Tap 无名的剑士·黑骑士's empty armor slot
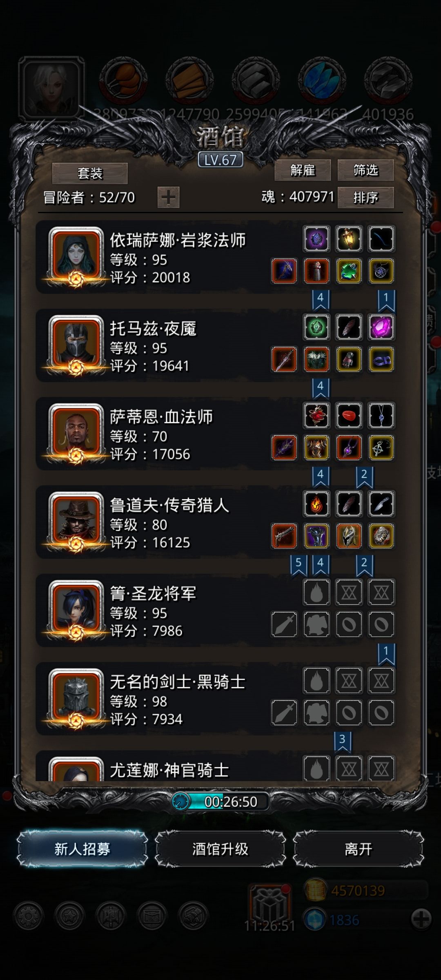Viewport: 441px width, 980px height. point(316,713)
